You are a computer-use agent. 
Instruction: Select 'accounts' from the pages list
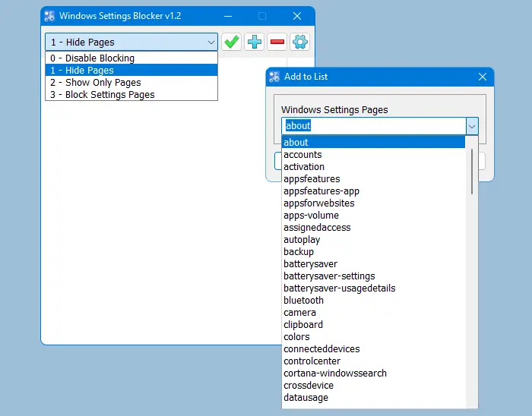coord(374,154)
